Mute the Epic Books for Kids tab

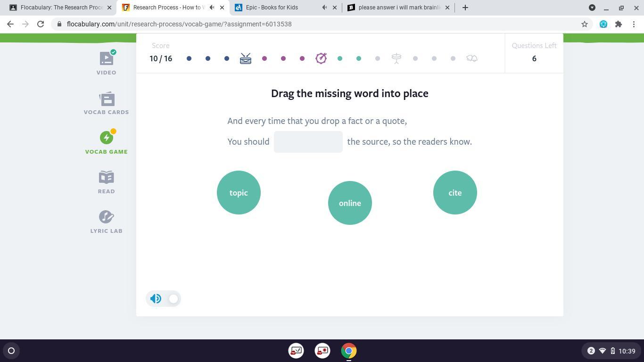point(325,8)
